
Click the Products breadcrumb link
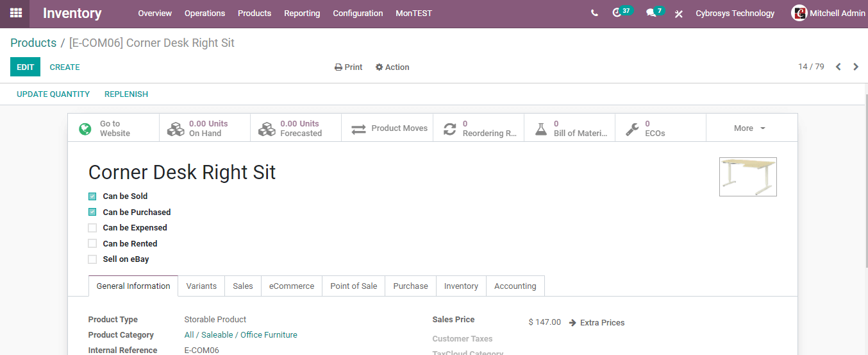(x=33, y=43)
